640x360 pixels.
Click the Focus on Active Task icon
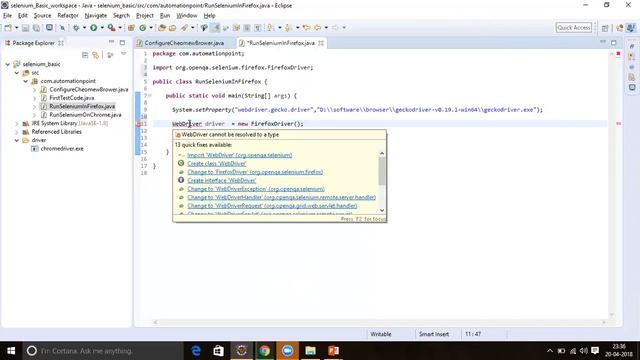tap(110, 55)
